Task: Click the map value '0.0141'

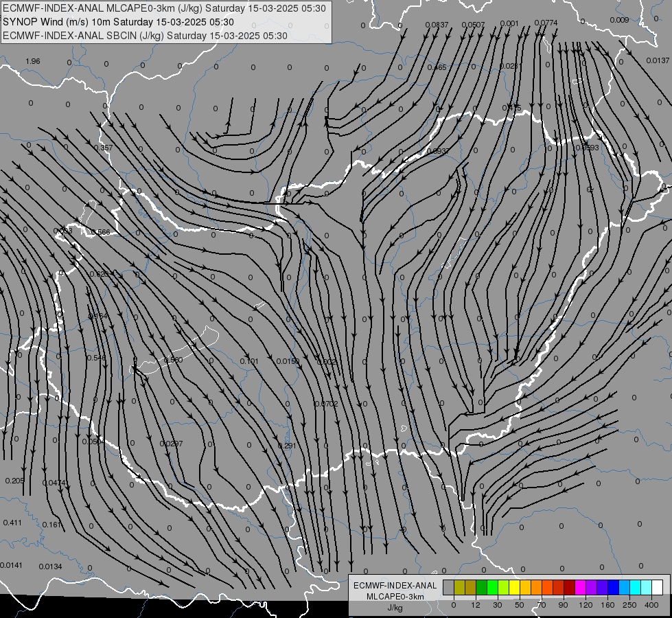Action: (11, 565)
